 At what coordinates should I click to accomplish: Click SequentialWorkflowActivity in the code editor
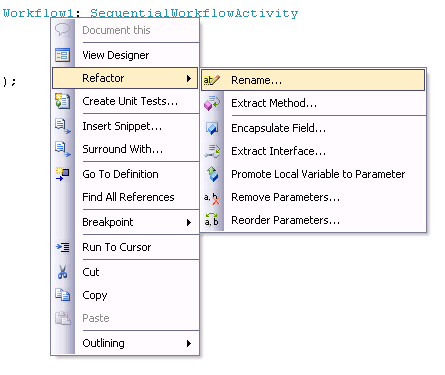[194, 13]
